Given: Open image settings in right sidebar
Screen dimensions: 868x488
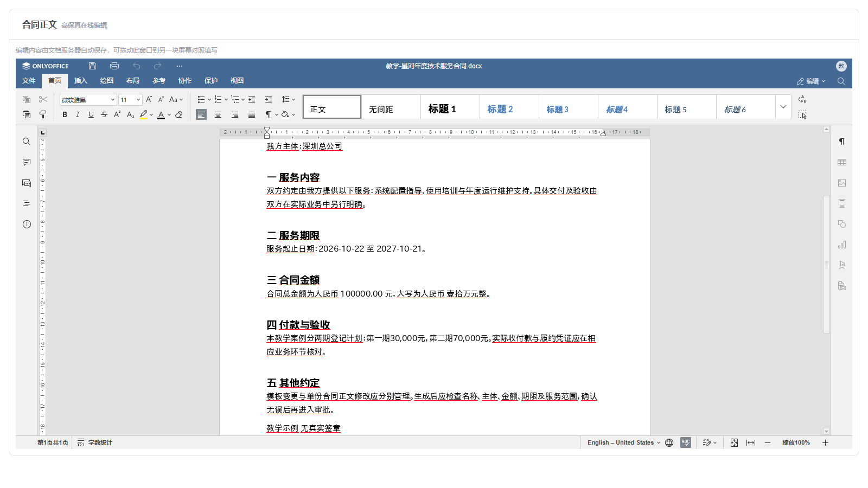Looking at the screenshot, I should click(842, 183).
